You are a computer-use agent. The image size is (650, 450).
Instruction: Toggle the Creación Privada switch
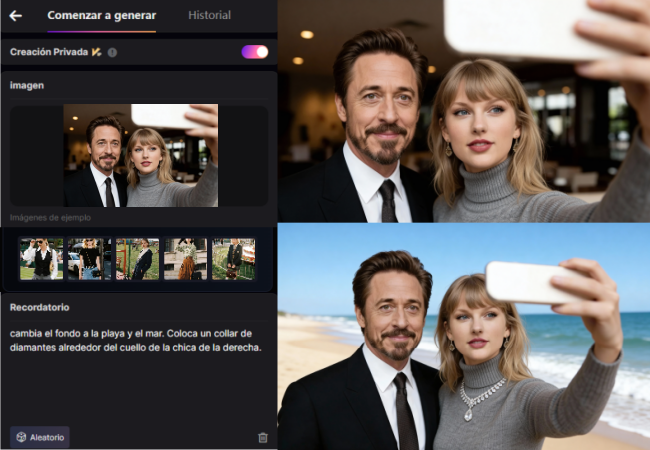click(x=254, y=51)
